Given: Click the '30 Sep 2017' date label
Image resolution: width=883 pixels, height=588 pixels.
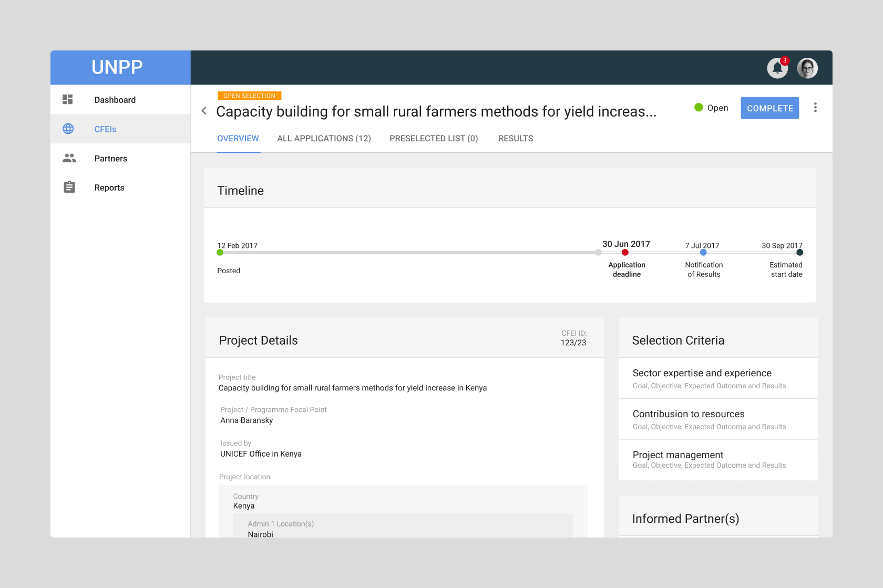Looking at the screenshot, I should click(x=782, y=245).
